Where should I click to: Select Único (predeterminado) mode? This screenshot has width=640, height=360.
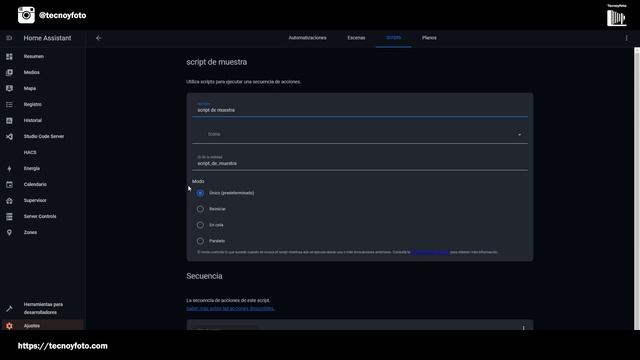point(200,193)
